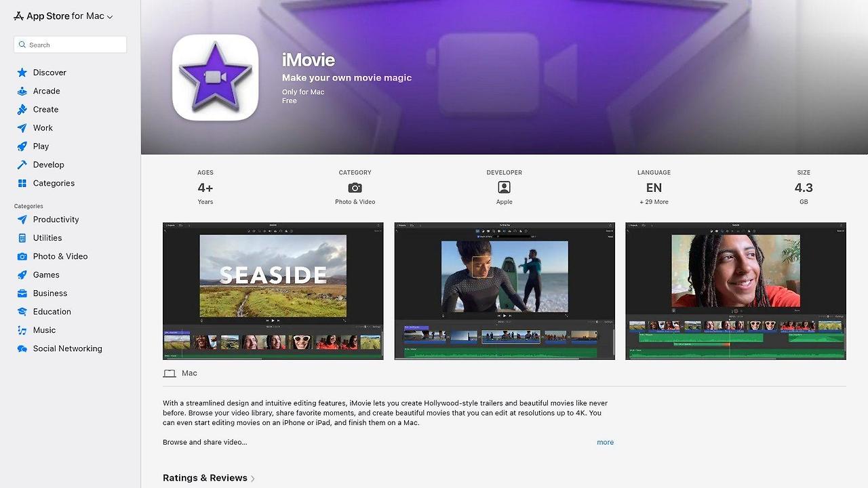Browse the Photo & Video sidebar category
Viewport: 868px width, 488px height.
point(60,256)
